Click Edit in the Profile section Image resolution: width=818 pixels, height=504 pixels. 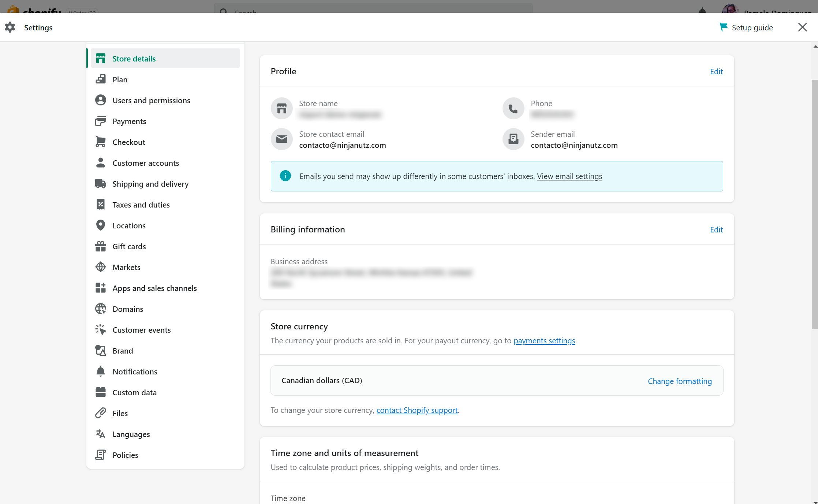716,71
